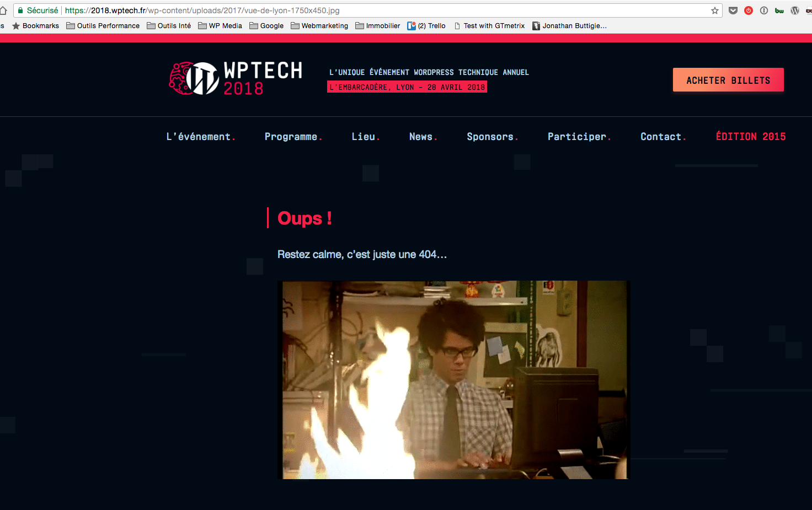Screen dimensions: 812x510
Task: Open the L'événement menu item
Action: click(x=201, y=137)
